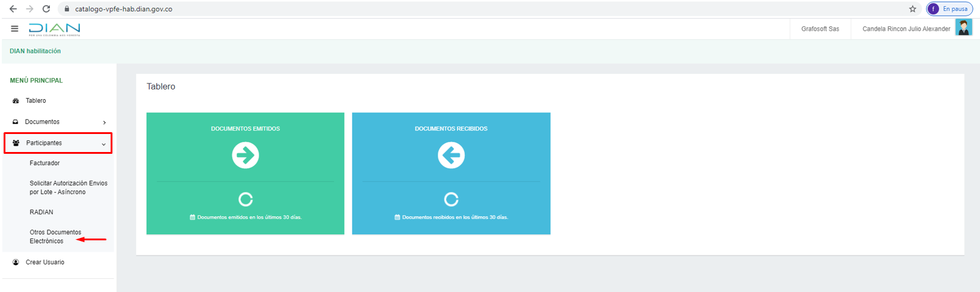Click the green right-arrow circle icon
Image resolution: width=980 pixels, height=292 pixels.
[x=245, y=155]
